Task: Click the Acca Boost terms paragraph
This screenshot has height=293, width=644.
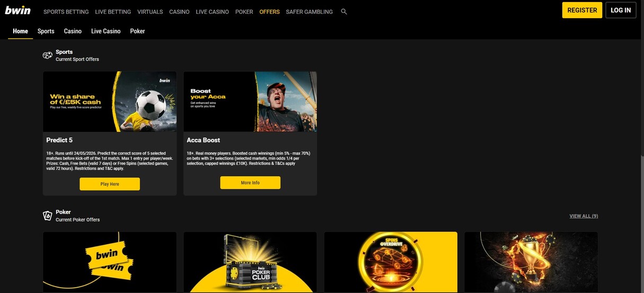Action: point(249,158)
